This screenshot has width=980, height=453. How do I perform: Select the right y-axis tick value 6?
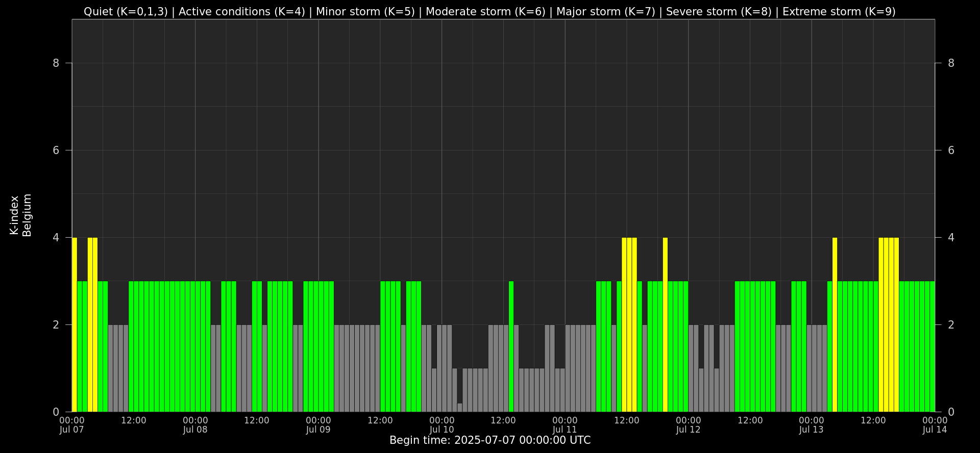(951, 150)
